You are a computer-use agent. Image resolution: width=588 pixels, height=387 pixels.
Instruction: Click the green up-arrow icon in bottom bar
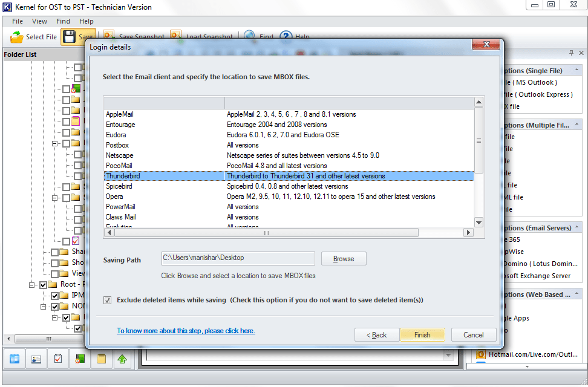122,359
